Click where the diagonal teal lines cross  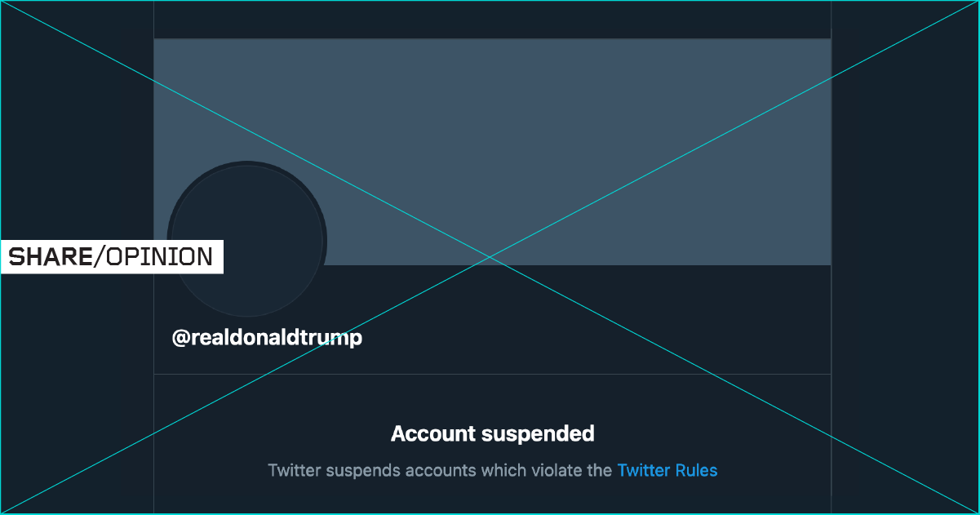pos(490,257)
